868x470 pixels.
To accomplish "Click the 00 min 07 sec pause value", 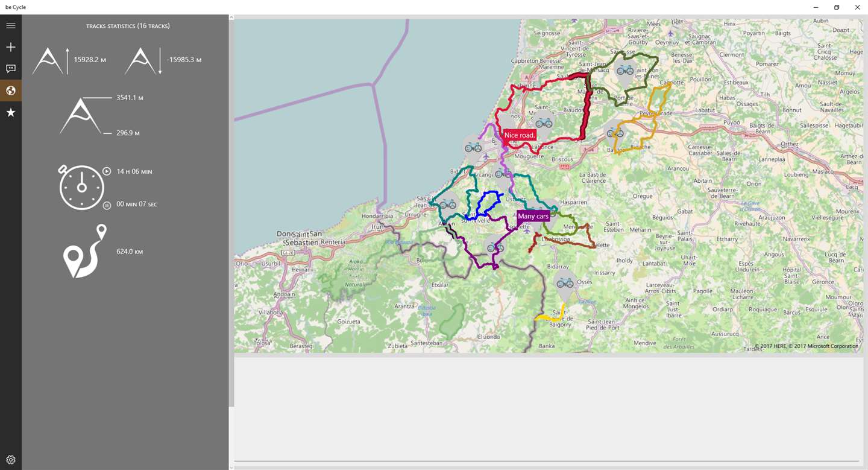I will (137, 205).
